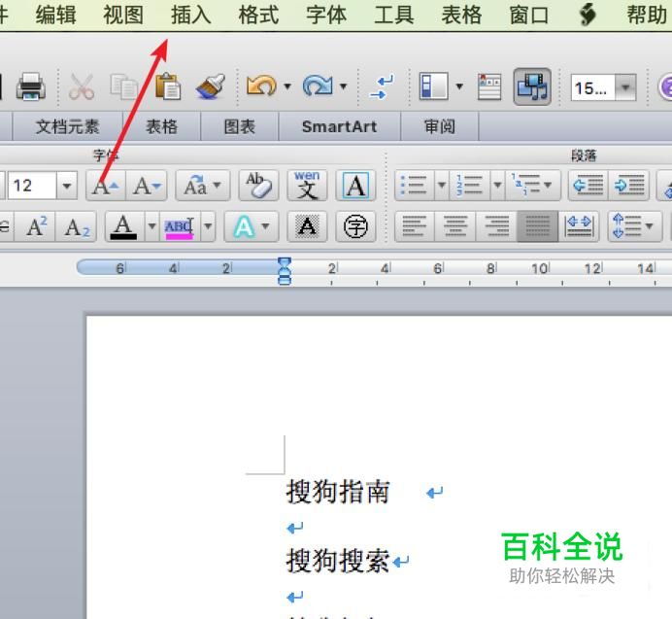This screenshot has height=619, width=672.
Task: Open the 编辑 menu
Action: [x=56, y=15]
